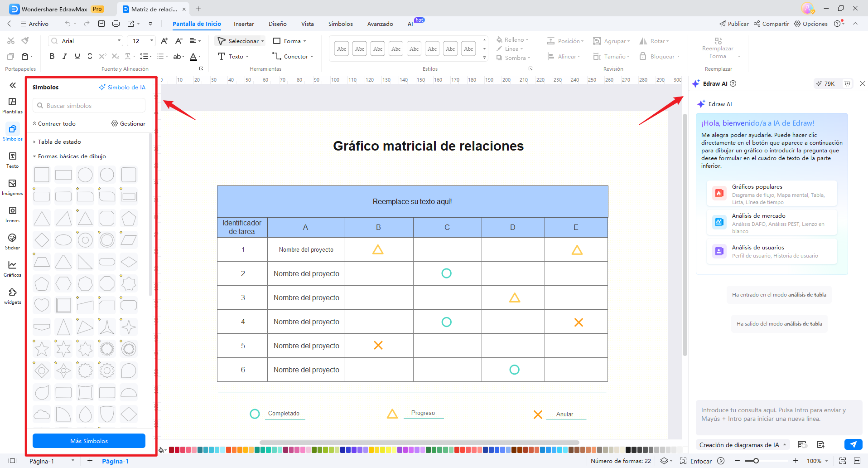
Task: Click the Cut scissors icon
Action: pos(11,41)
